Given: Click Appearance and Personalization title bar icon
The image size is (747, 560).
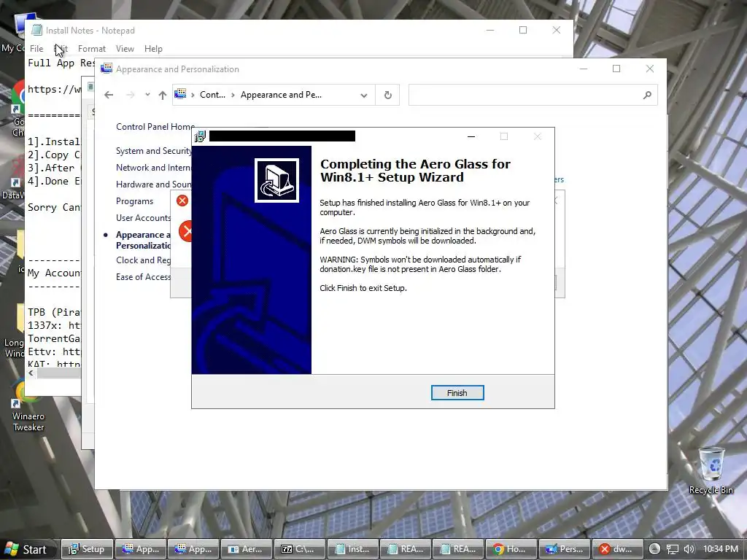Looking at the screenshot, I should coord(107,69).
